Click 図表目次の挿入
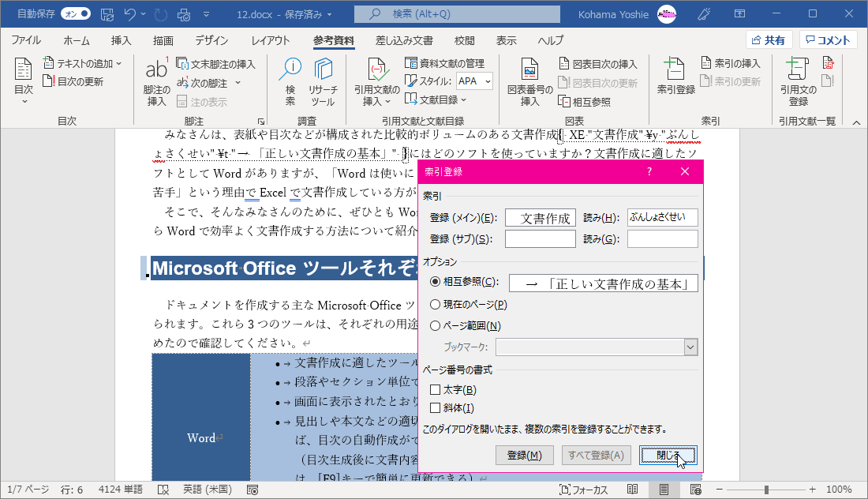The image size is (868, 499). (598, 64)
